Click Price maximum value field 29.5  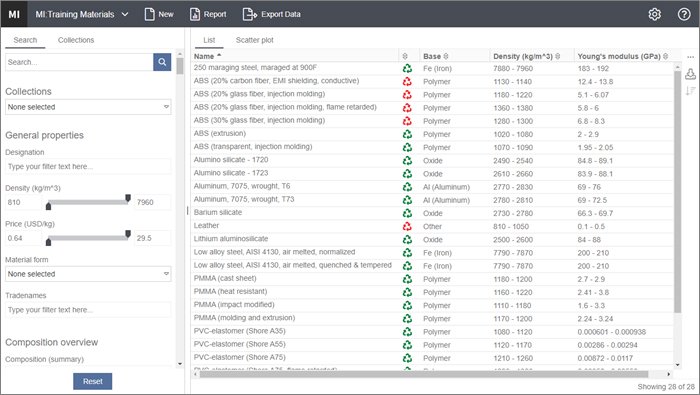click(153, 238)
